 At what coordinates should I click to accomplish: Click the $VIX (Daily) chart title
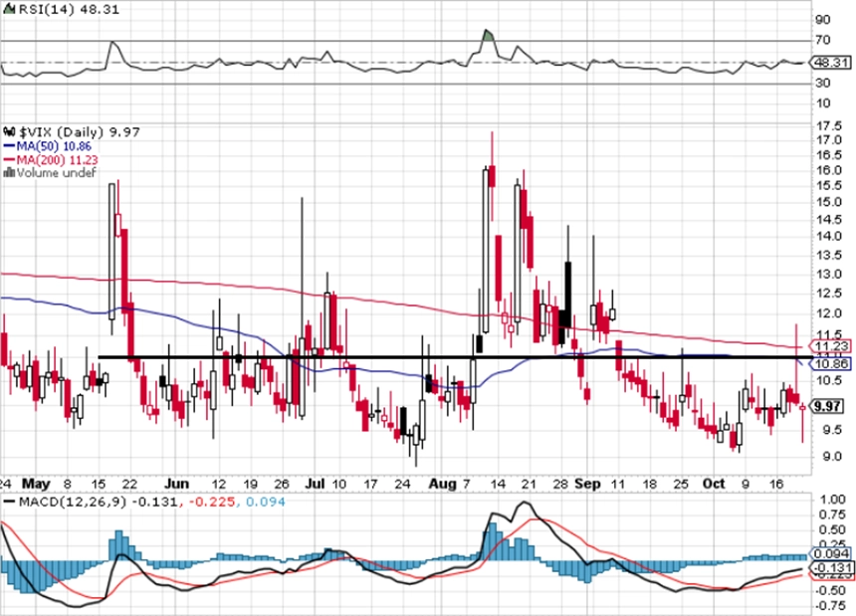click(x=62, y=132)
